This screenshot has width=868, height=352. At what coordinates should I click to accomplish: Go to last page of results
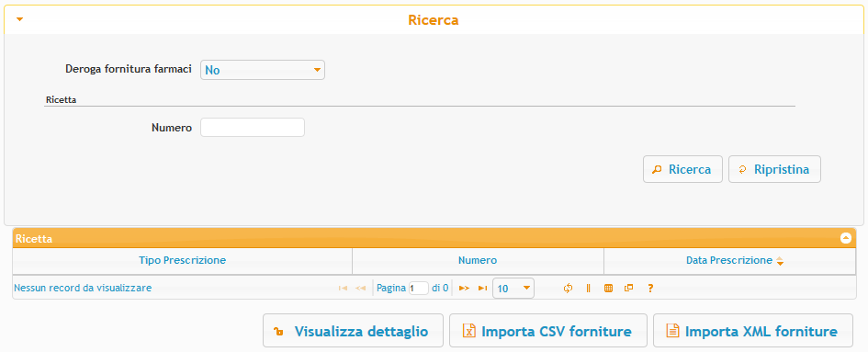(x=483, y=289)
